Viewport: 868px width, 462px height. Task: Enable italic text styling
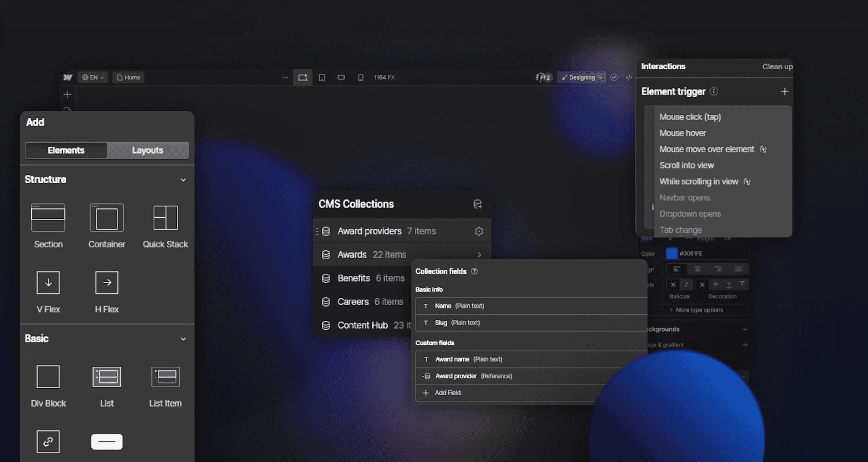pos(686,284)
